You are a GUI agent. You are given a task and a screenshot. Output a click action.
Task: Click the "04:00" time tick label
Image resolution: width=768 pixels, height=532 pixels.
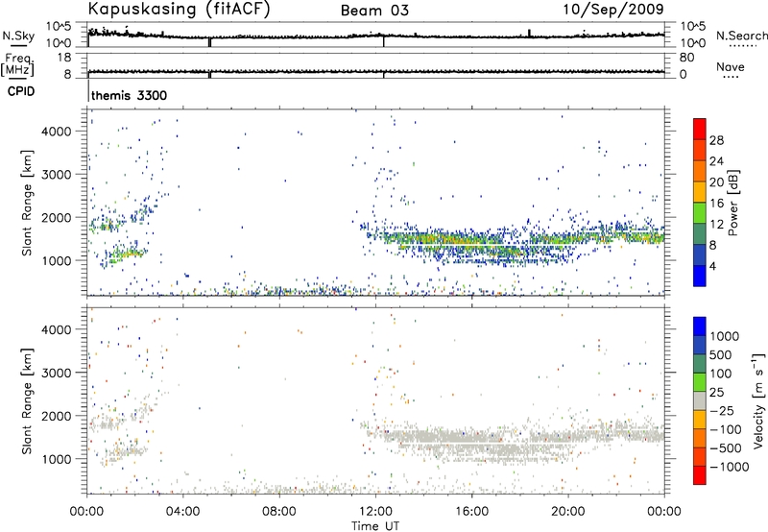[x=182, y=512]
